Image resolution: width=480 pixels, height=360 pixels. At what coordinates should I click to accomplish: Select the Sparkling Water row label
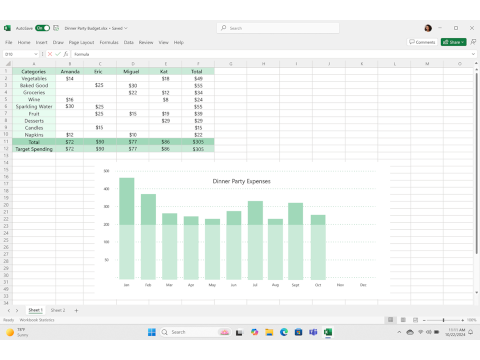34,107
